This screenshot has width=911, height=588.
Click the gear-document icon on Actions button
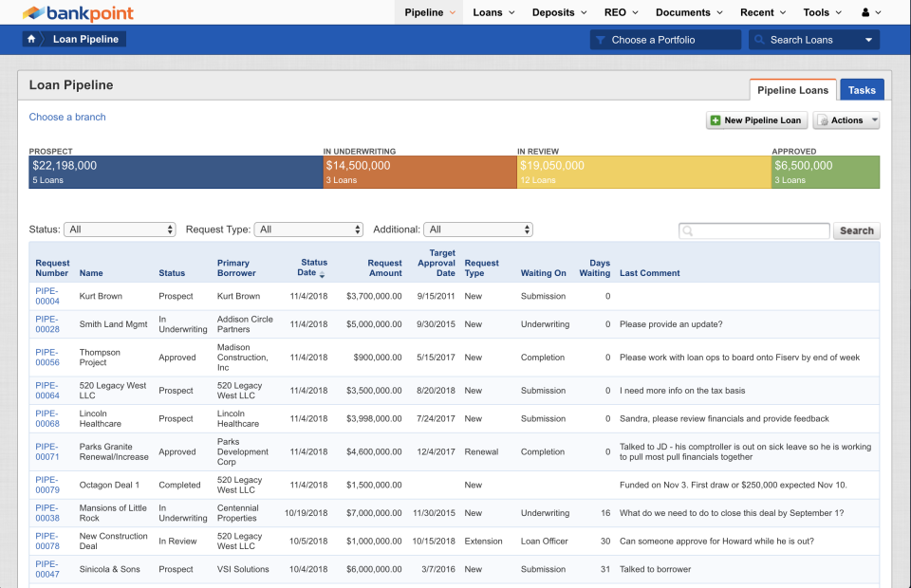(x=821, y=120)
